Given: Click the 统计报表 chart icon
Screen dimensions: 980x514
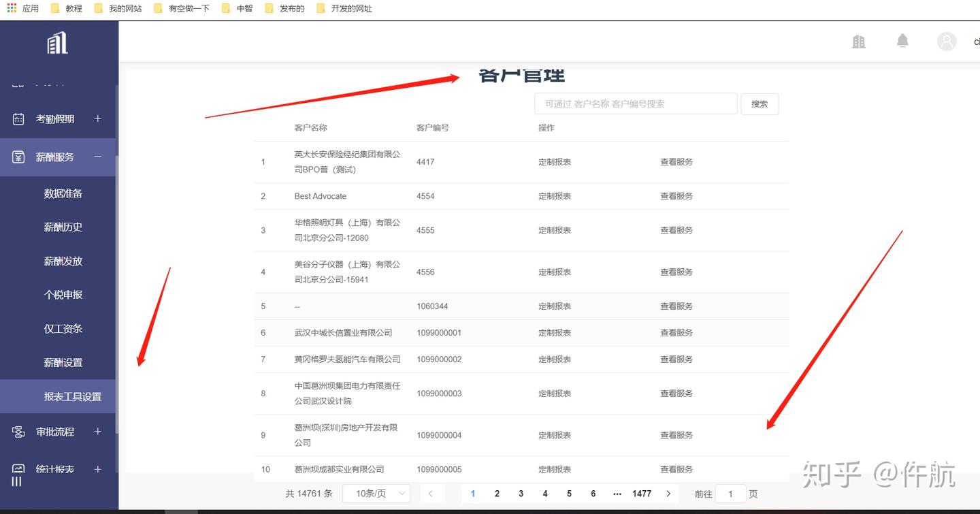Looking at the screenshot, I should pos(18,469).
